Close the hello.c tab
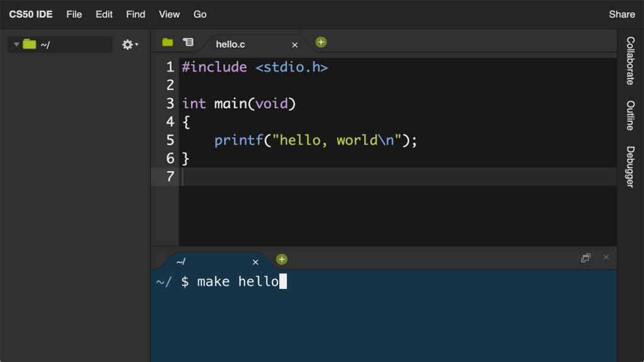The image size is (644, 362). (294, 45)
